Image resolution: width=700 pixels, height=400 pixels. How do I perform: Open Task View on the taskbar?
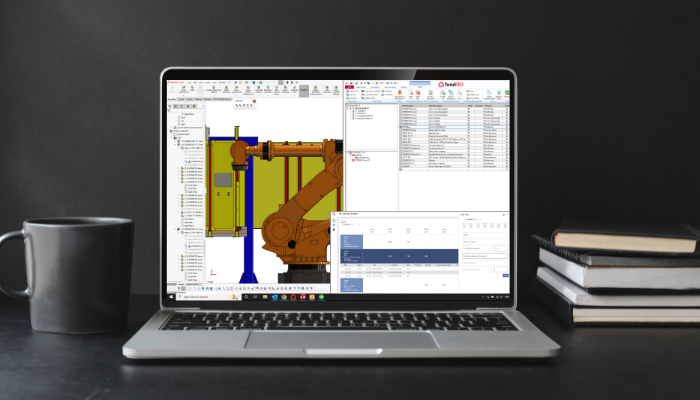(255, 297)
